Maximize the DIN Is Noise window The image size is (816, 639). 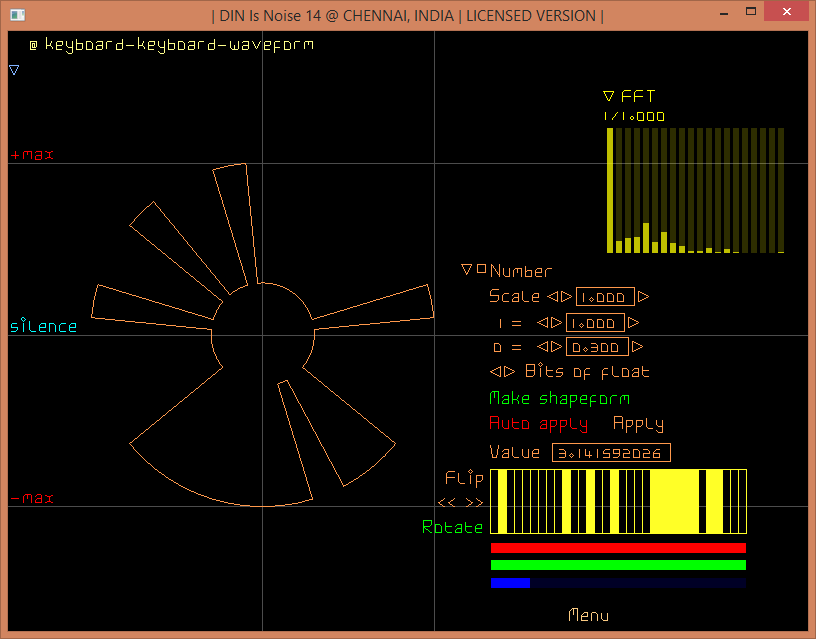[751, 11]
